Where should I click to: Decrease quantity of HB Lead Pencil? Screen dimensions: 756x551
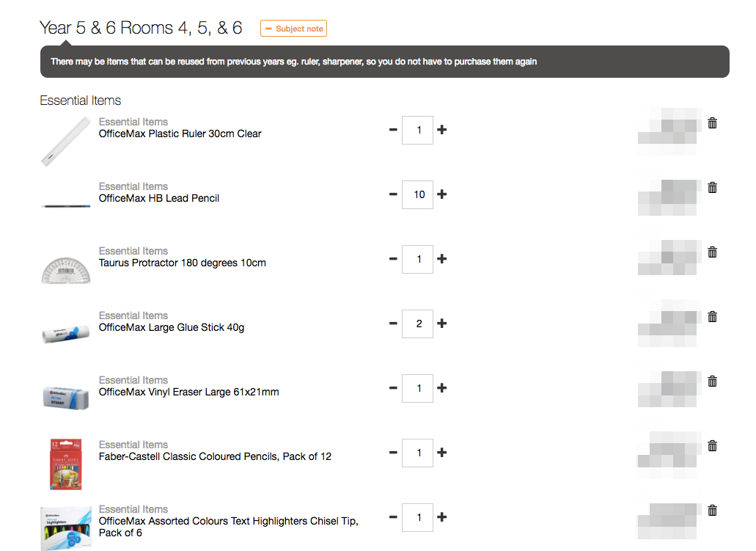click(393, 194)
